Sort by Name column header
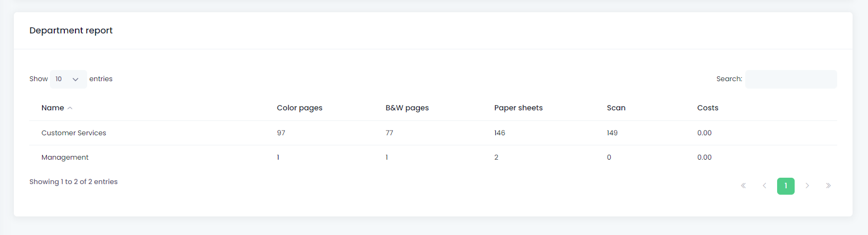This screenshot has width=868, height=235. (53, 108)
